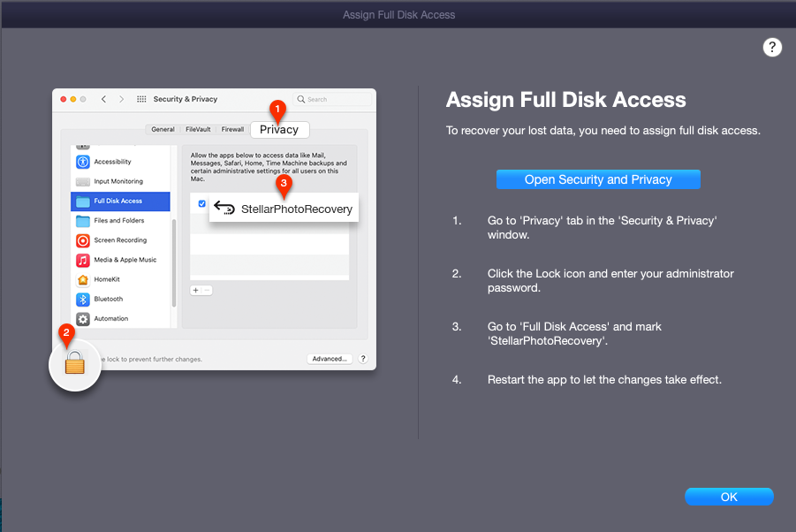Click the 'Assign Full Disk Access' title bar text
Viewport: 796px width, 532px height.
[398, 15]
